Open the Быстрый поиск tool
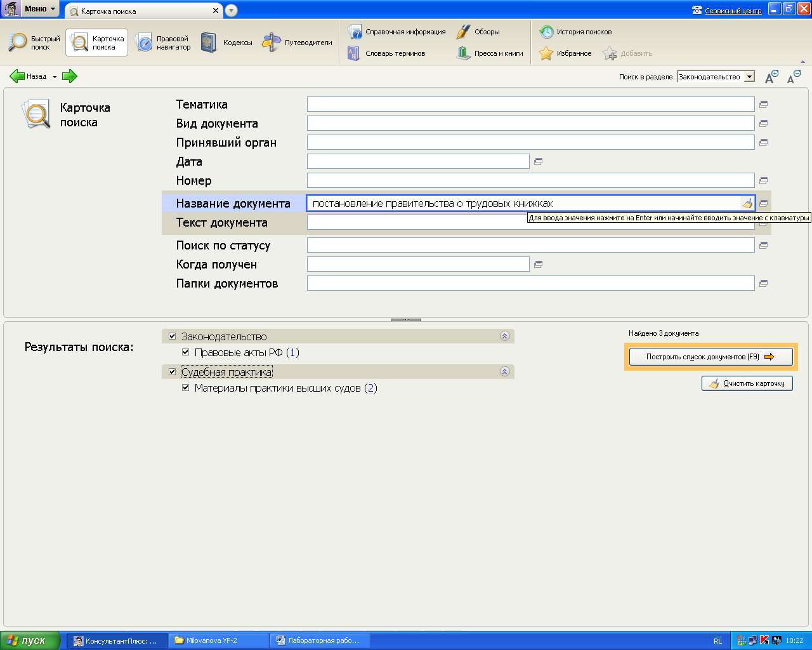Screen dimensions: 812x650 [x=34, y=43]
